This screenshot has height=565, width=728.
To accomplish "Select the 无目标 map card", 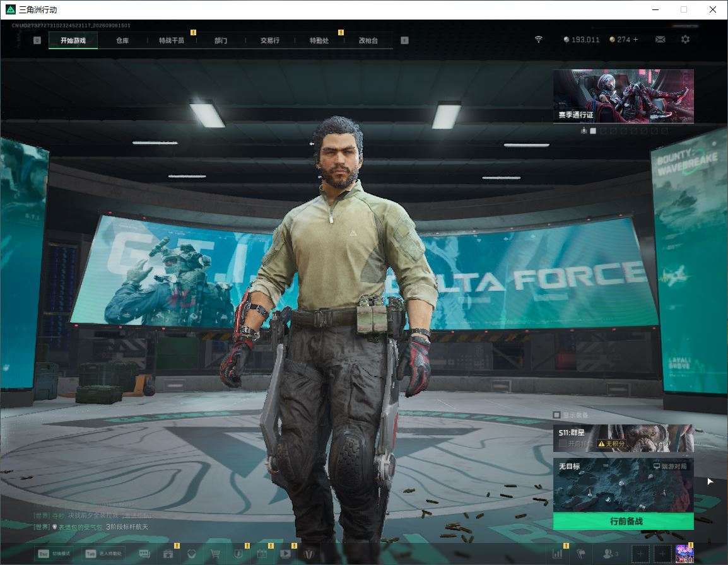I will tap(623, 486).
